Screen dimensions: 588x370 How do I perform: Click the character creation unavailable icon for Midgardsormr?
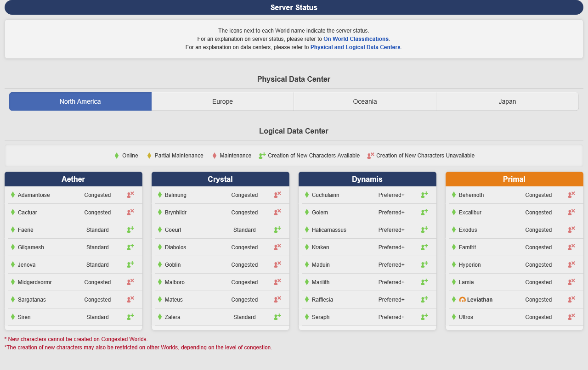point(130,282)
